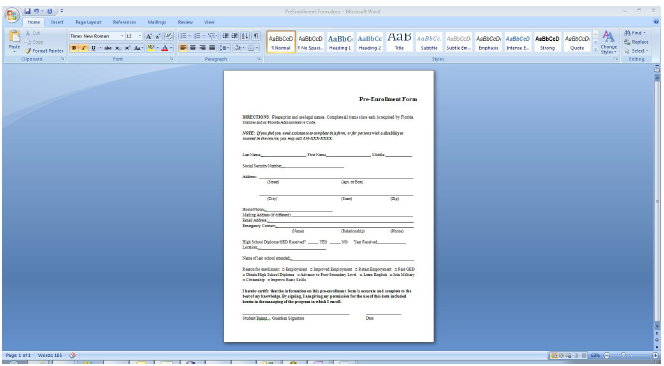The width and height of the screenshot is (664, 366).
Task: Go to the Review tab
Action: click(185, 22)
